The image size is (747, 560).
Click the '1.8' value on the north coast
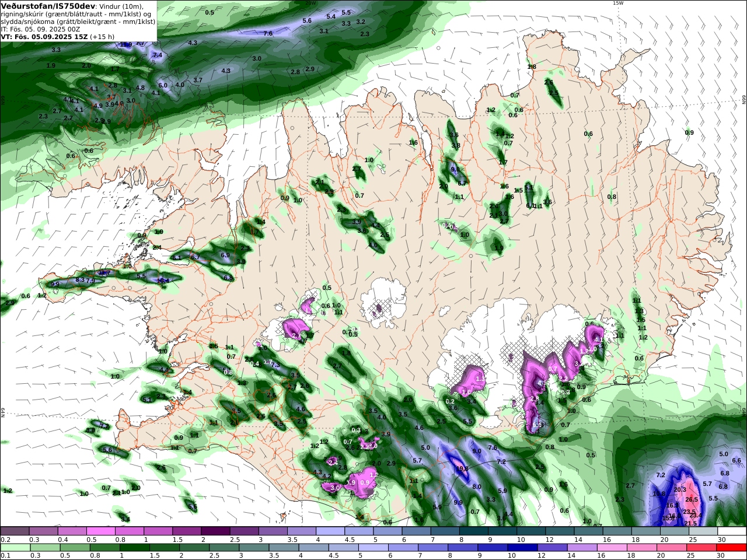(532, 66)
